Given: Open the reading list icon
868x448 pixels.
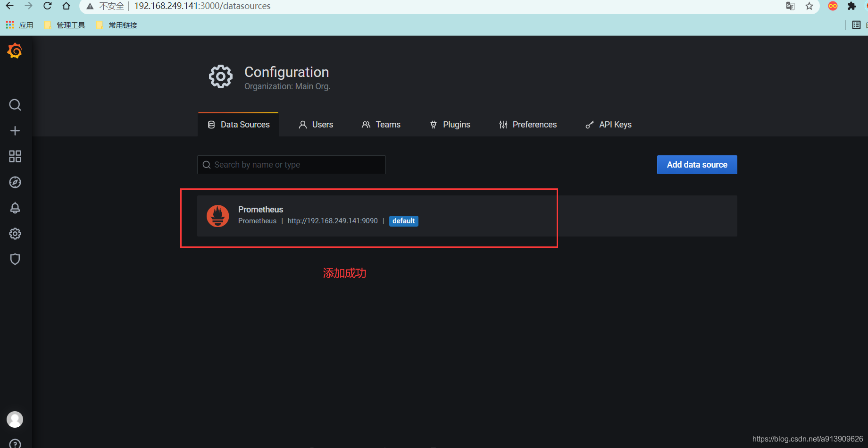Looking at the screenshot, I should pos(857,25).
